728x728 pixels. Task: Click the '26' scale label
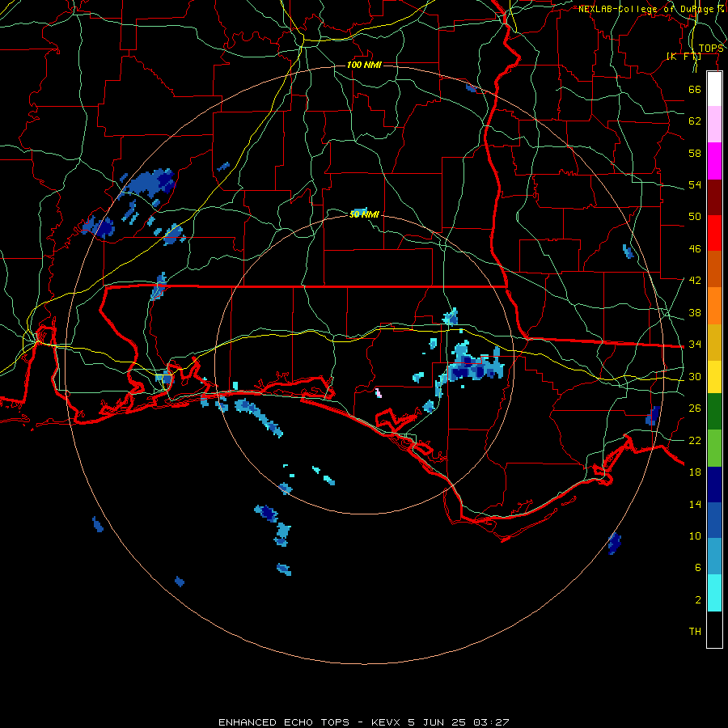695,408
